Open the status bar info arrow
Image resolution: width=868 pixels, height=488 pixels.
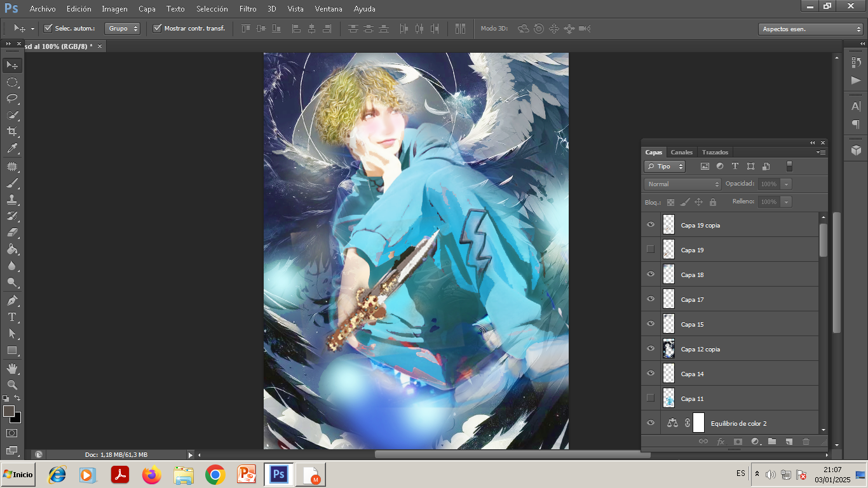190,455
